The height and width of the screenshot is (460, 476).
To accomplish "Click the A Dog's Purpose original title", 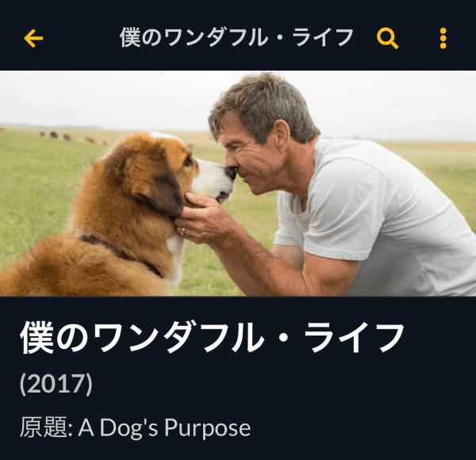I will [x=164, y=427].
